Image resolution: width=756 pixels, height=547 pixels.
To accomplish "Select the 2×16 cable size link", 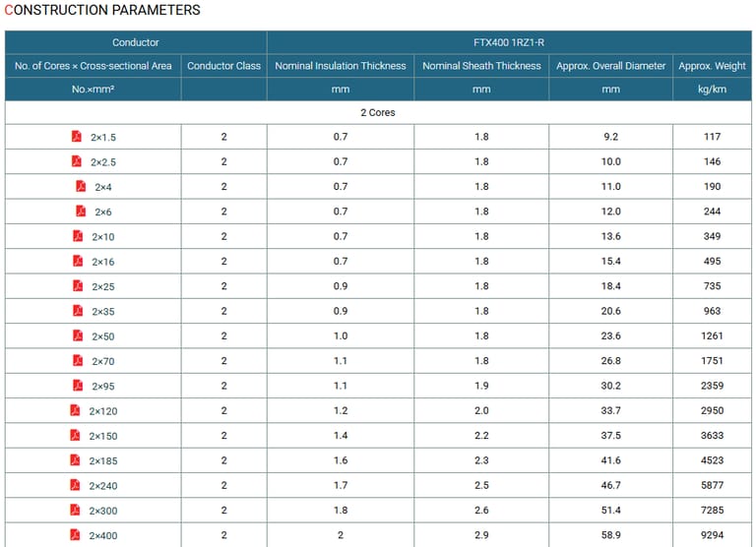I will coord(103,262).
